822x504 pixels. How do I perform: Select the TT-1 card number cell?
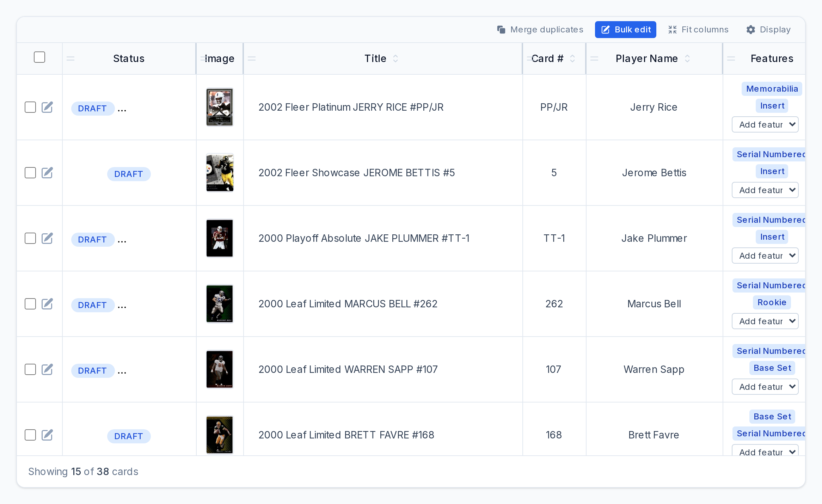pyautogui.click(x=554, y=238)
